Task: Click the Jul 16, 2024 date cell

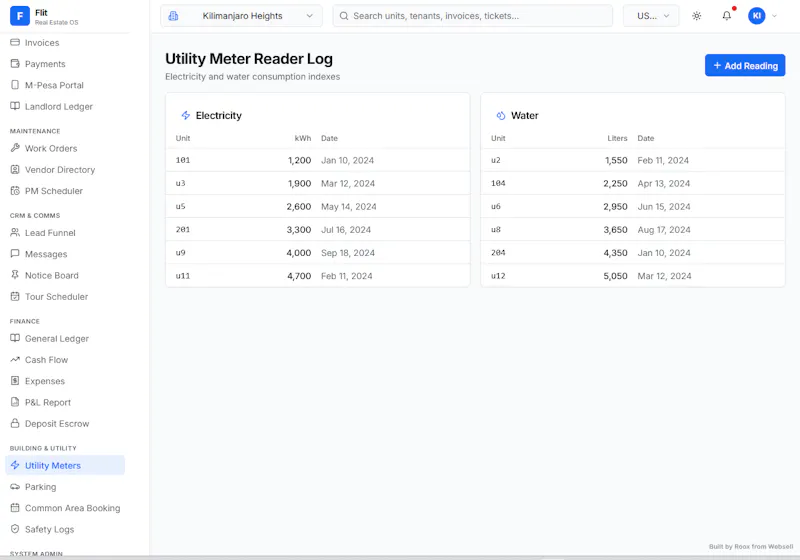Action: point(346,230)
